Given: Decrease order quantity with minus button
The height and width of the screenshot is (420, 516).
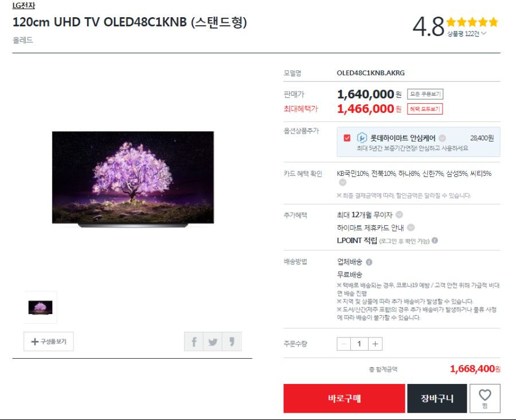Looking at the screenshot, I should point(344,344).
